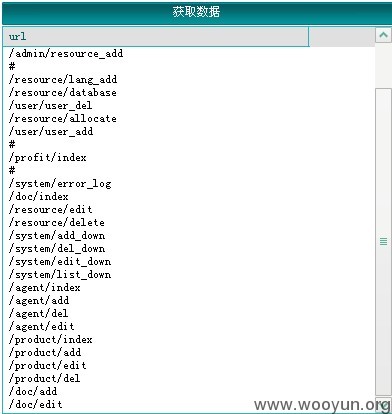Select the /profit/index row
Viewport: 392px width, 414px height.
(48, 158)
